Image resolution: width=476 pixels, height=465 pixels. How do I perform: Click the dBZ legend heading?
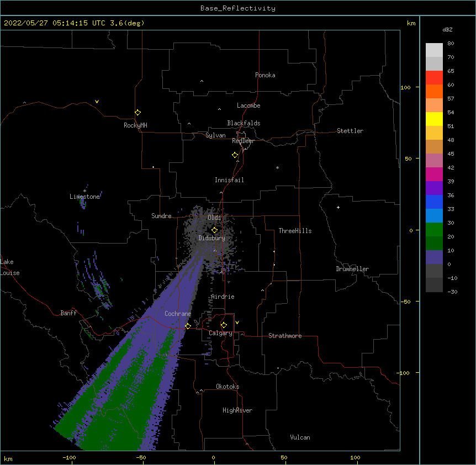point(447,29)
